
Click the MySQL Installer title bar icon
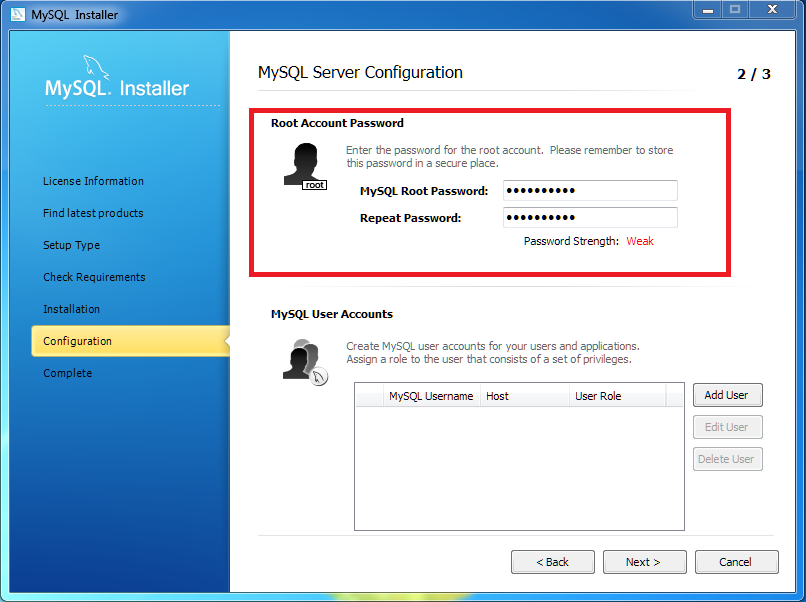(x=17, y=14)
